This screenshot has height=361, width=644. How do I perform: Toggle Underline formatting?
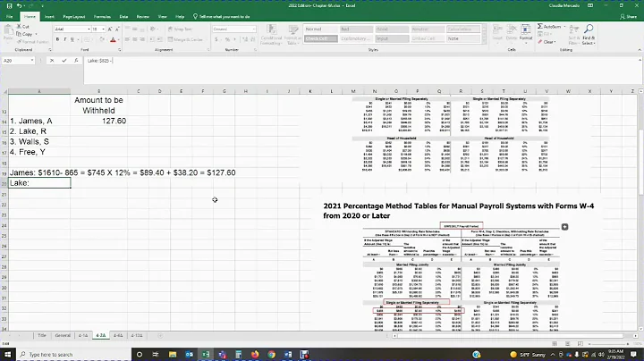(72, 39)
